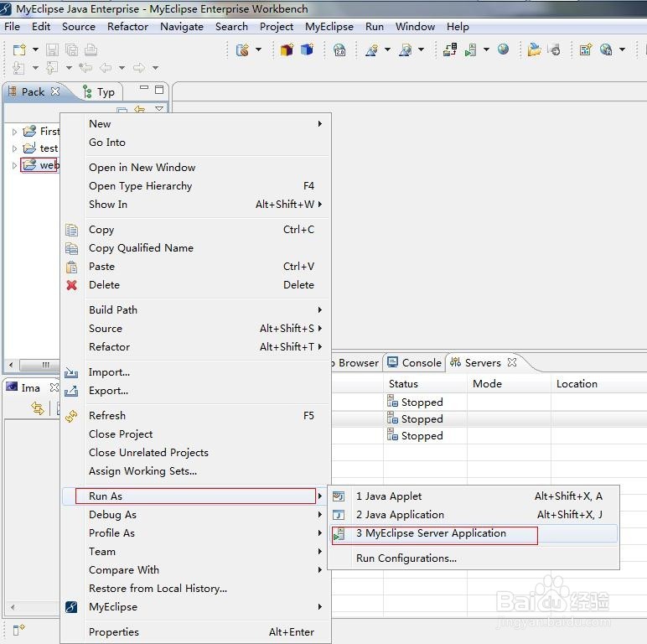
Task: Switch to the Console tab
Action: (x=414, y=363)
